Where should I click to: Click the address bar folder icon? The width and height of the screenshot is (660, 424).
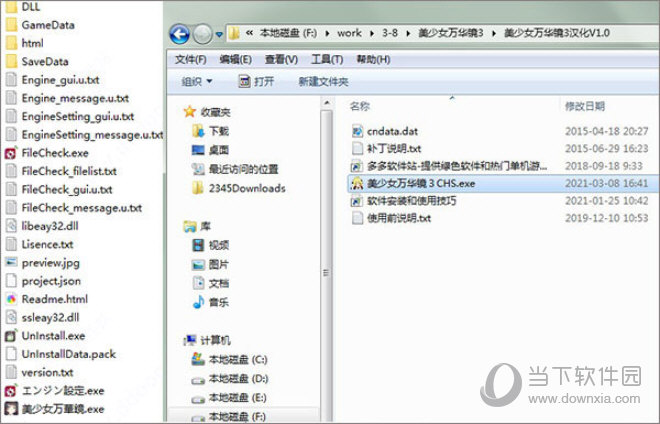pos(234,33)
